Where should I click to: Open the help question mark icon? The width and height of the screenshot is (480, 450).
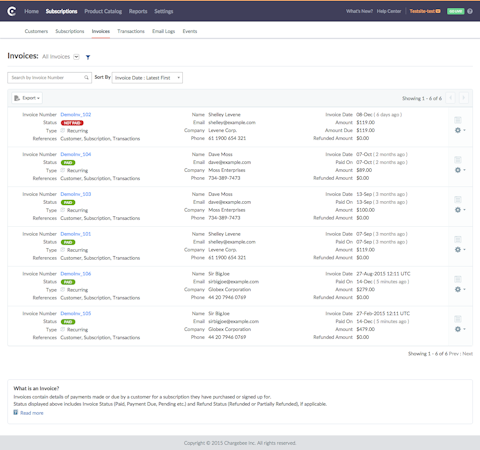pyautogui.click(x=470, y=11)
